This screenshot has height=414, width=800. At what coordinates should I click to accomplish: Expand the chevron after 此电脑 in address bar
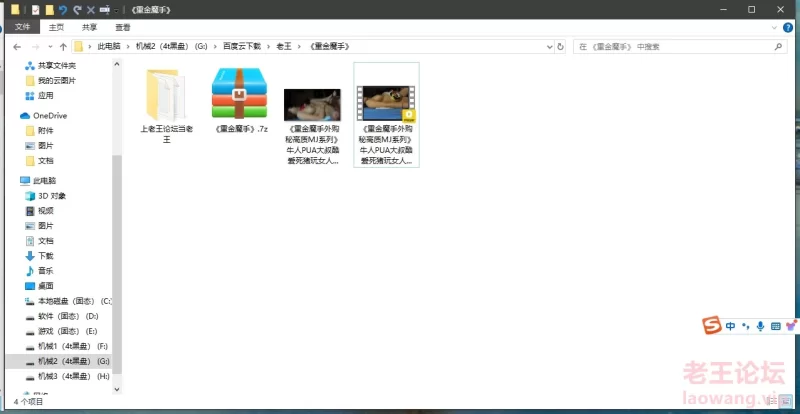pos(128,46)
